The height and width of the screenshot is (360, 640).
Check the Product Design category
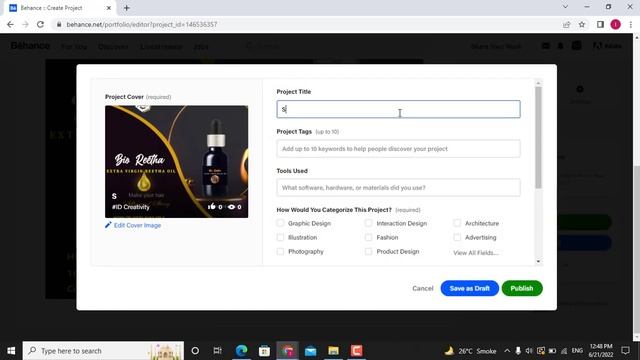(369, 251)
